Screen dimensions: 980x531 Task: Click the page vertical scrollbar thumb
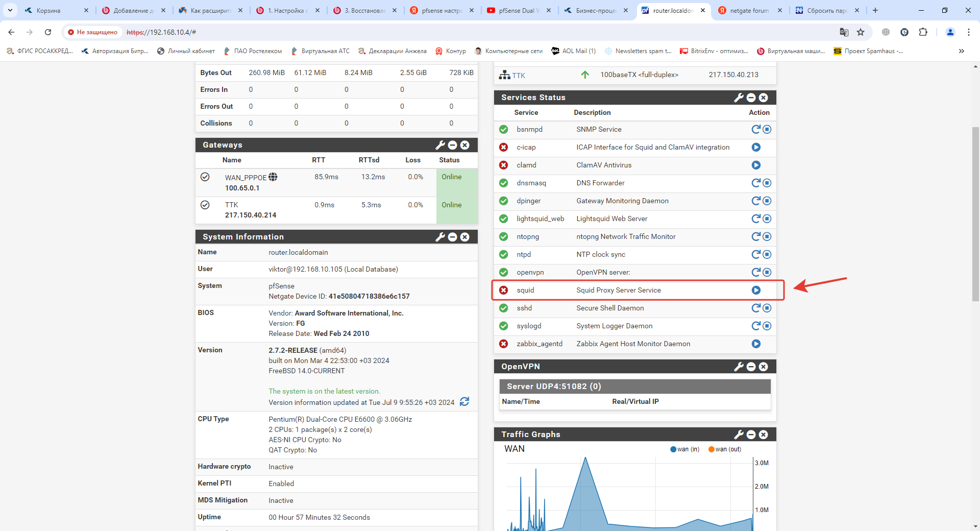975,214
